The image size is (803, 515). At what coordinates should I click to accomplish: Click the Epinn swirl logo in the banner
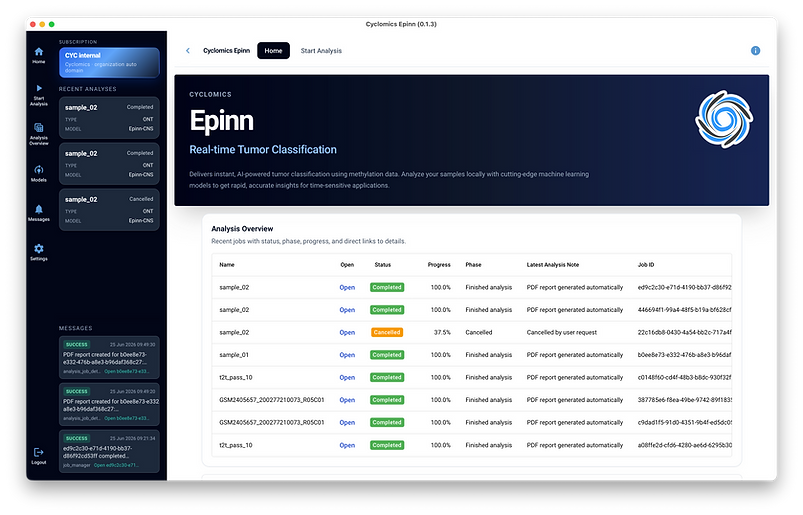click(724, 119)
